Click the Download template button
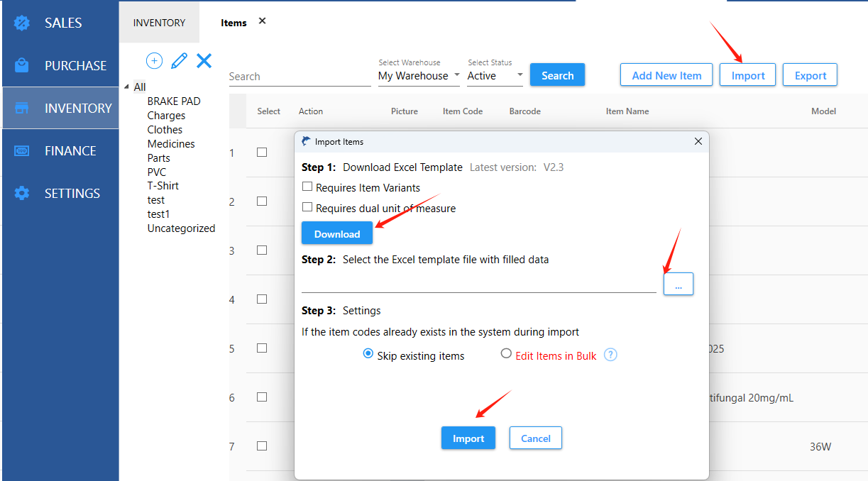This screenshot has height=481, width=868. [x=337, y=233]
